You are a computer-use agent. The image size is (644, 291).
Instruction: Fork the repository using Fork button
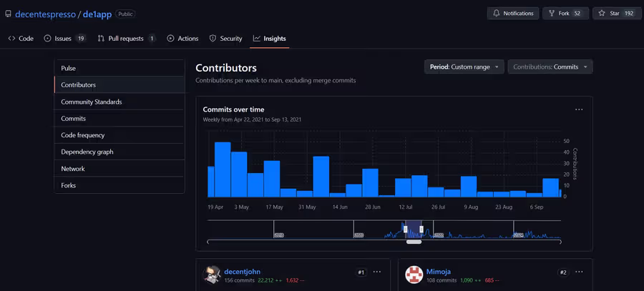coord(565,14)
